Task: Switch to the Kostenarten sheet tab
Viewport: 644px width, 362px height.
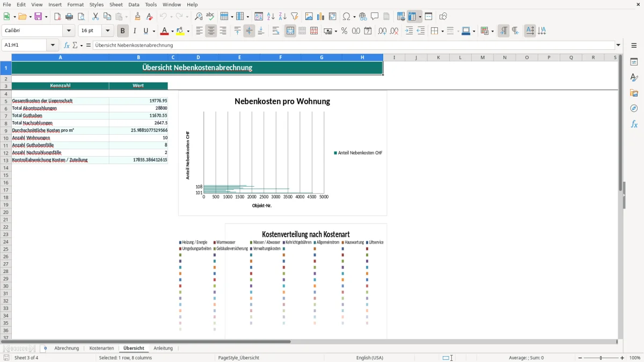Action: tap(101, 349)
